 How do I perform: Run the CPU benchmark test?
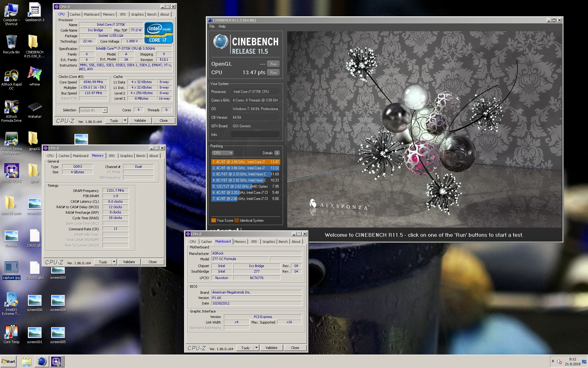tap(273, 73)
